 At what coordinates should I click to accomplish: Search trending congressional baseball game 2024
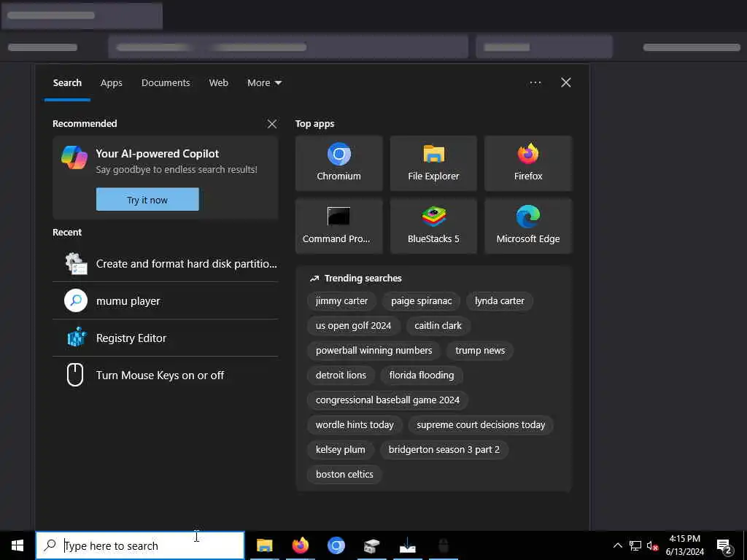[387, 400]
